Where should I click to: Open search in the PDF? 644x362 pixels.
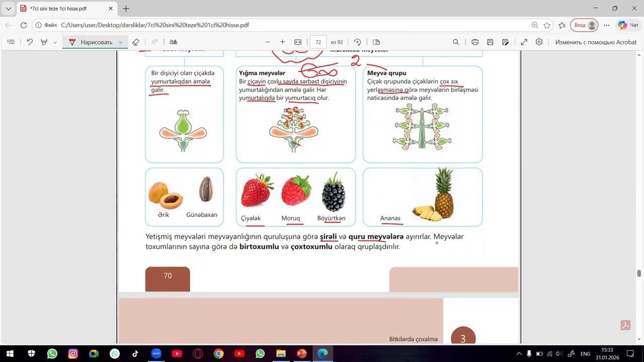pyautogui.click(x=456, y=42)
